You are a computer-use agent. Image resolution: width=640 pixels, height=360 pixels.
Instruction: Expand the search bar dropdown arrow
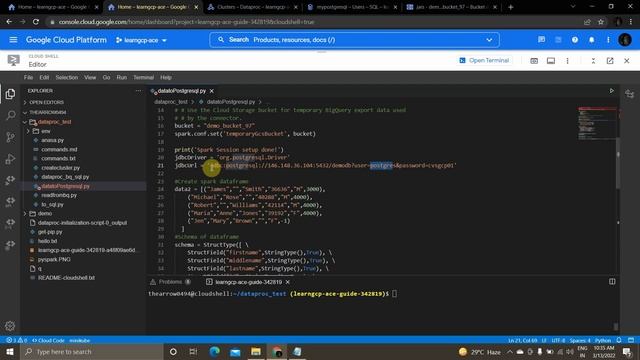tap(489, 40)
